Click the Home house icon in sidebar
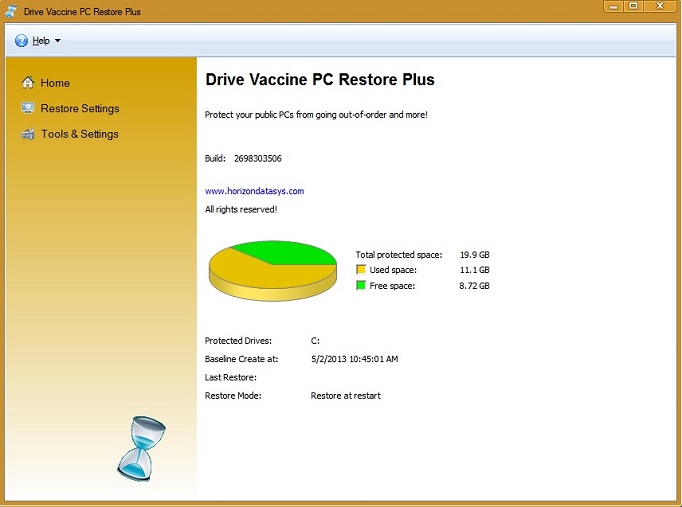Image resolution: width=682 pixels, height=507 pixels. (x=28, y=83)
